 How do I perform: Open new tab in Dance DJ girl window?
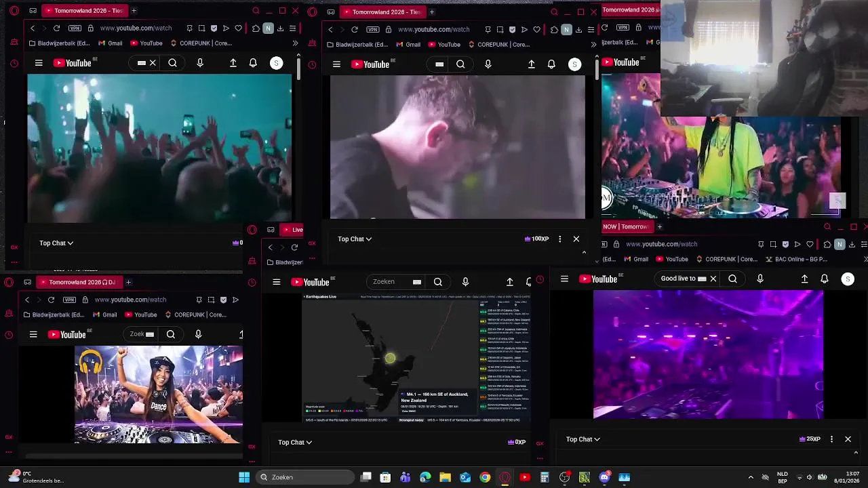point(128,282)
